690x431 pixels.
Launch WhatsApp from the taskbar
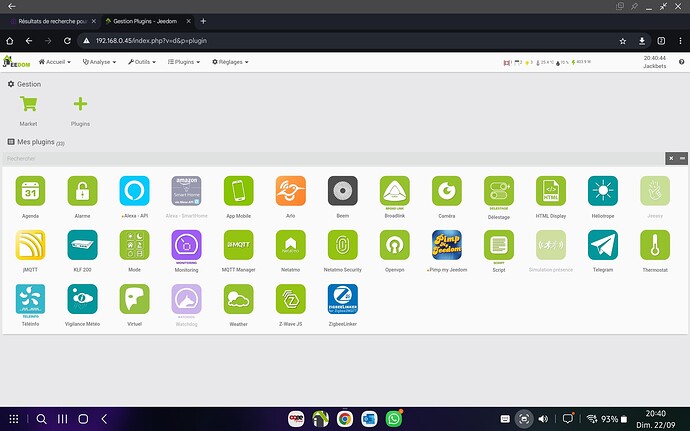pos(394,419)
